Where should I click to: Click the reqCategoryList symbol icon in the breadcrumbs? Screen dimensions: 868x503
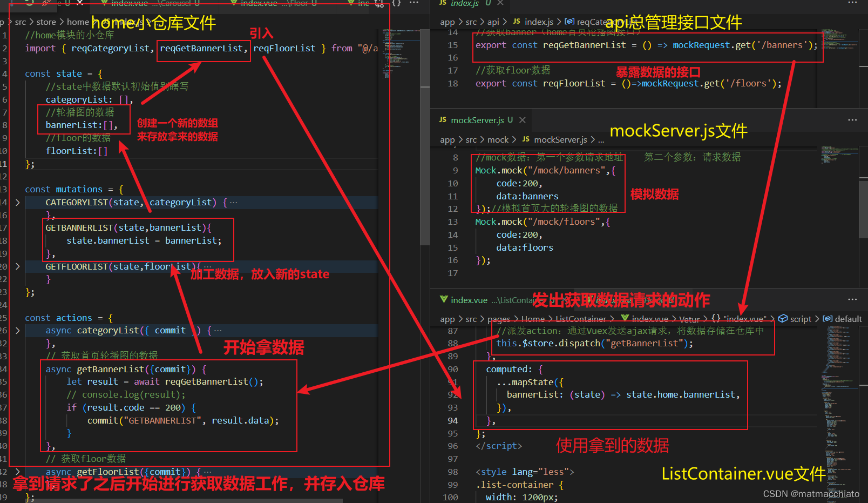tap(569, 22)
